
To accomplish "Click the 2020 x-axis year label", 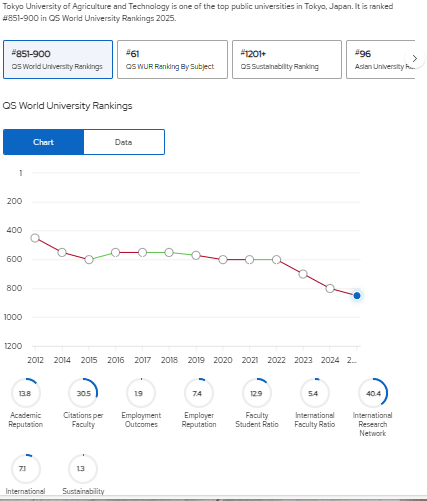I will 223,360.
